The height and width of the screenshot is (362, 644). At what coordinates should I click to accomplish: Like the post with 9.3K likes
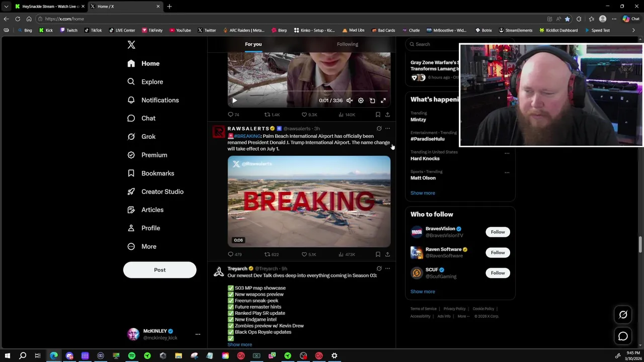(309, 115)
